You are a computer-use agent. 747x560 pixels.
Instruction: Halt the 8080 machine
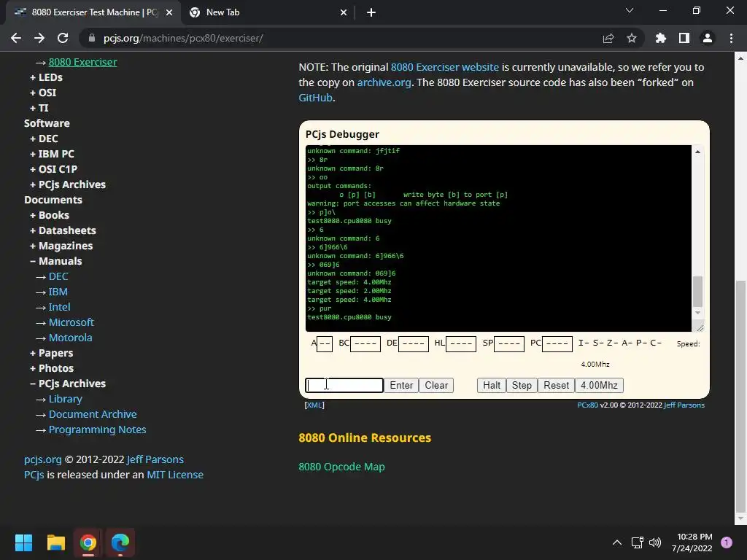[x=491, y=385]
